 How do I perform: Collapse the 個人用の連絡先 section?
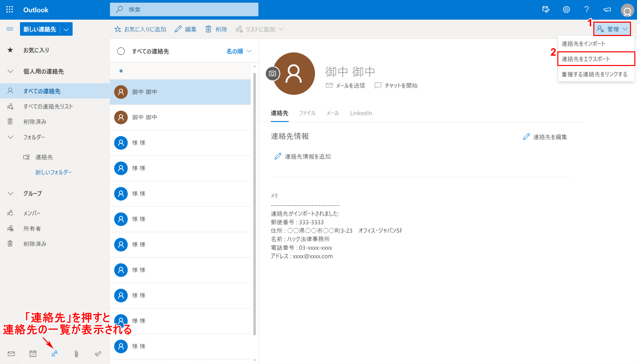(x=11, y=71)
